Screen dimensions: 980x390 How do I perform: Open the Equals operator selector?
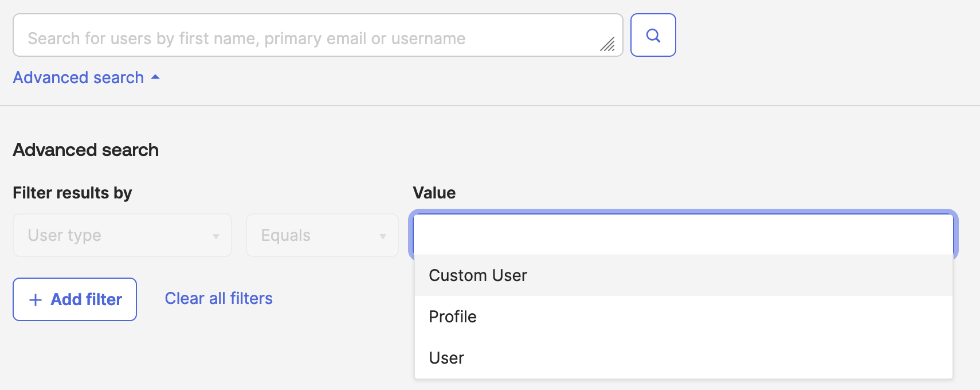pyautogui.click(x=322, y=235)
